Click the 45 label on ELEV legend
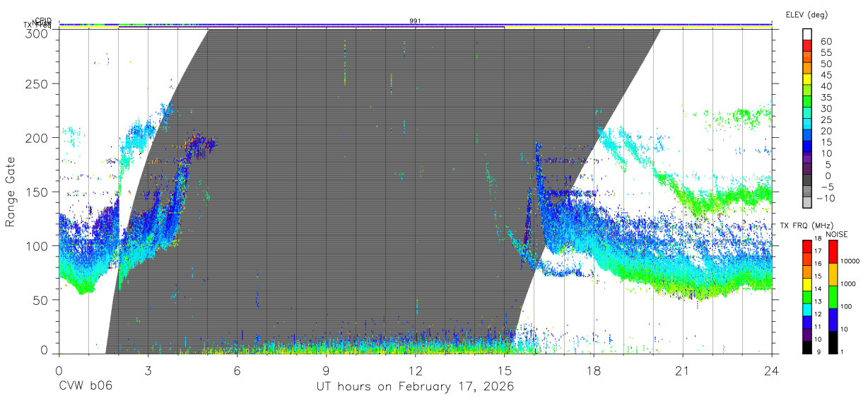868x401 pixels. pyautogui.click(x=825, y=76)
